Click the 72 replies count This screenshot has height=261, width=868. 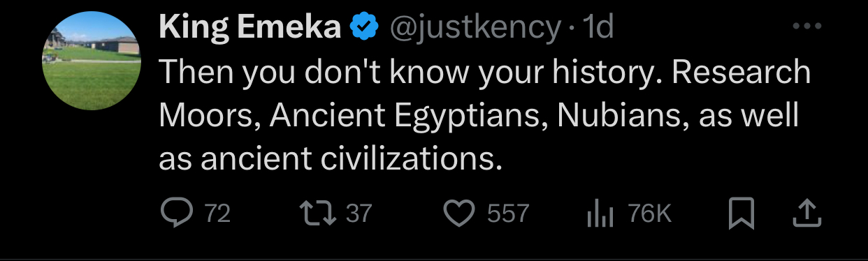click(x=217, y=214)
